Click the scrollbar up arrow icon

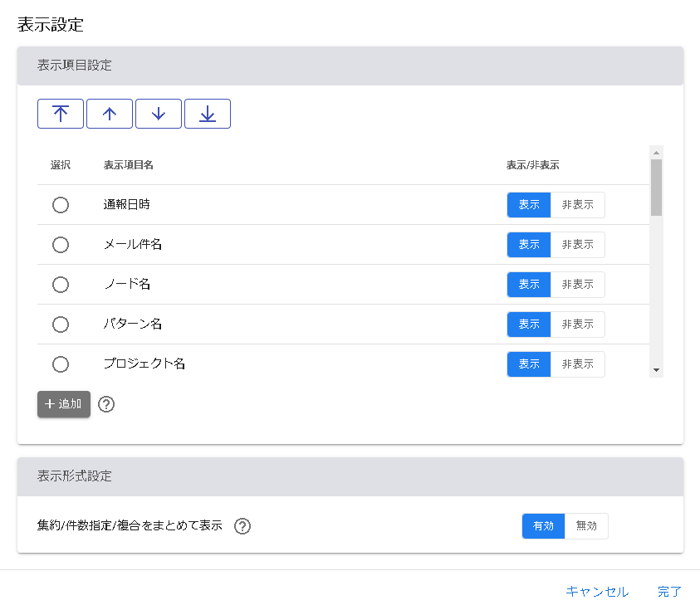(x=657, y=151)
